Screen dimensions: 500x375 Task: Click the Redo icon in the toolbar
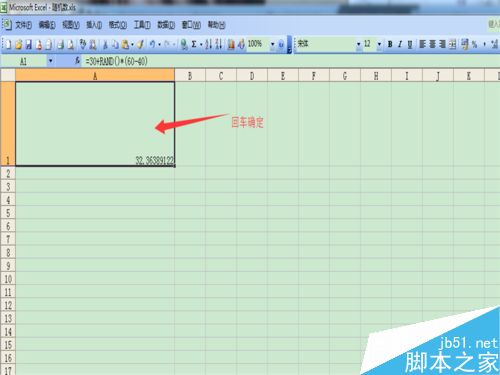(168, 44)
